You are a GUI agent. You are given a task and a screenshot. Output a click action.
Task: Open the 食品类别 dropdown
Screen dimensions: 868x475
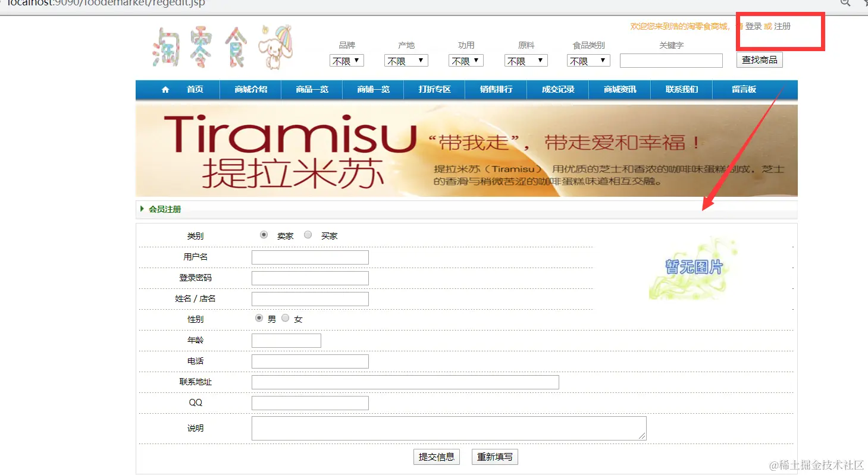[x=588, y=61]
